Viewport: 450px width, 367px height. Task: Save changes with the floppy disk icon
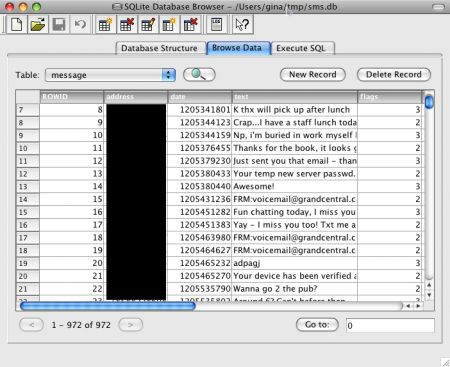click(59, 25)
